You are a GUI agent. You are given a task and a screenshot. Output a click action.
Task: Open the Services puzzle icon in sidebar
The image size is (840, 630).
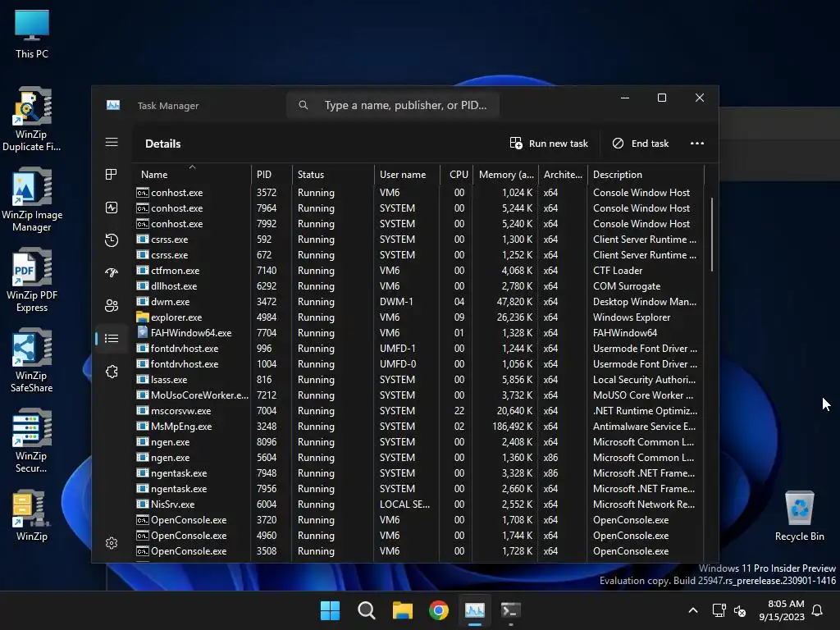[112, 372]
